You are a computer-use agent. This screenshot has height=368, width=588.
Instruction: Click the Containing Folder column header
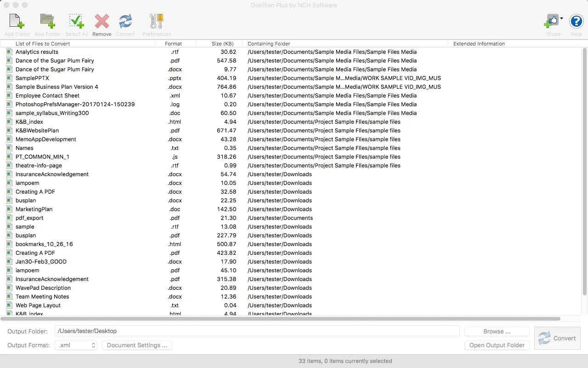tap(269, 44)
